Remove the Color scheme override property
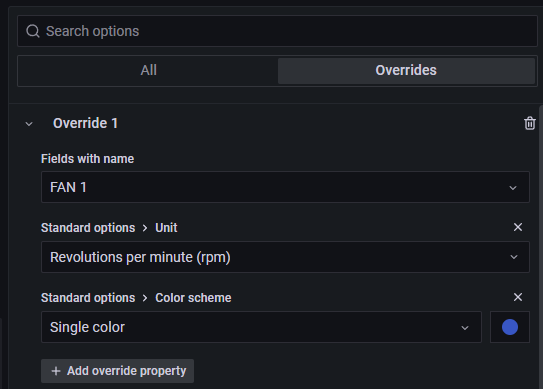 (x=518, y=297)
